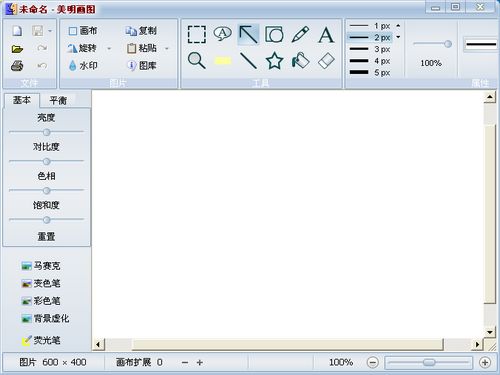Open the dropdown arrow next to 粘贴
The width and height of the screenshot is (500, 375).
[x=167, y=49]
